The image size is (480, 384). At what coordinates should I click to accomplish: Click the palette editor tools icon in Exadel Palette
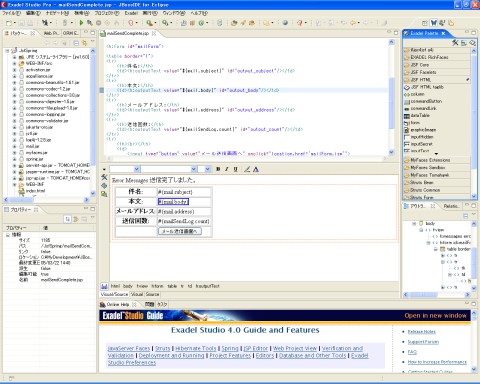pyautogui.click(x=455, y=43)
